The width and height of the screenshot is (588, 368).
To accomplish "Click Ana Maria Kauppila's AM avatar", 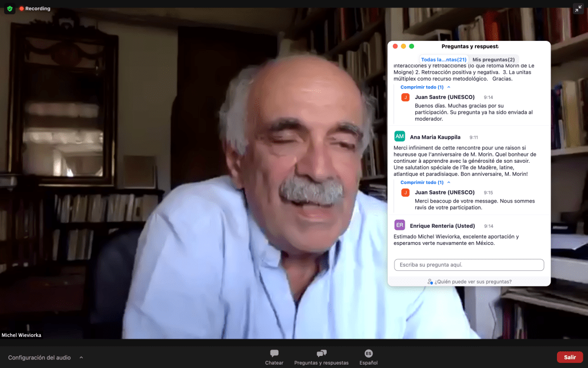I will click(400, 137).
